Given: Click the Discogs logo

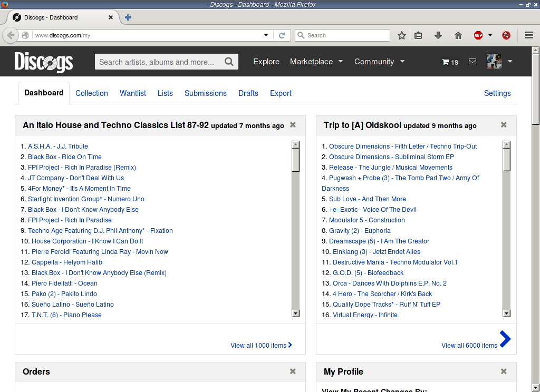Looking at the screenshot, I should tap(44, 62).
